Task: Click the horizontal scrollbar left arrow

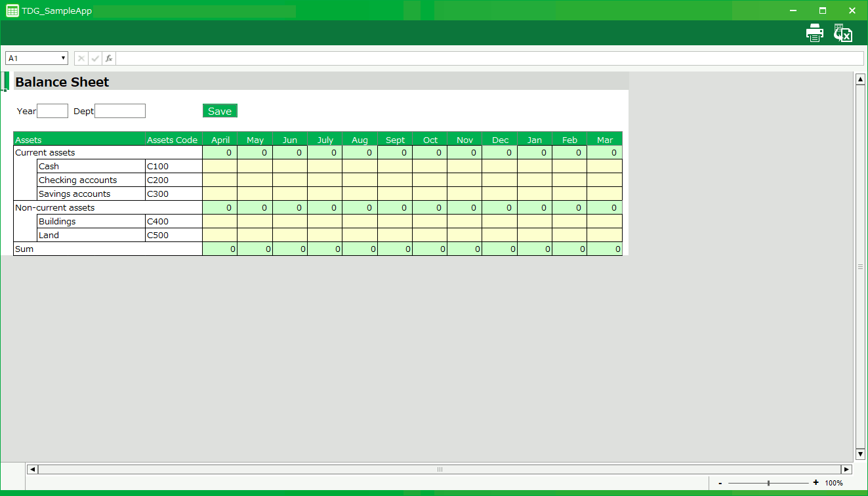Action: (32, 469)
